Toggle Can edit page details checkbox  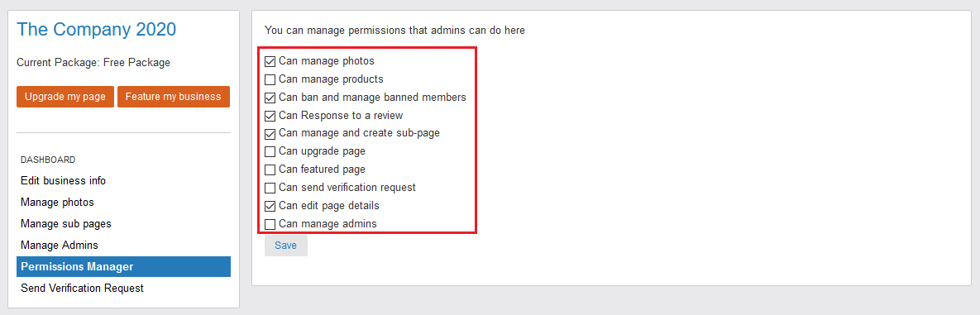[x=270, y=206]
